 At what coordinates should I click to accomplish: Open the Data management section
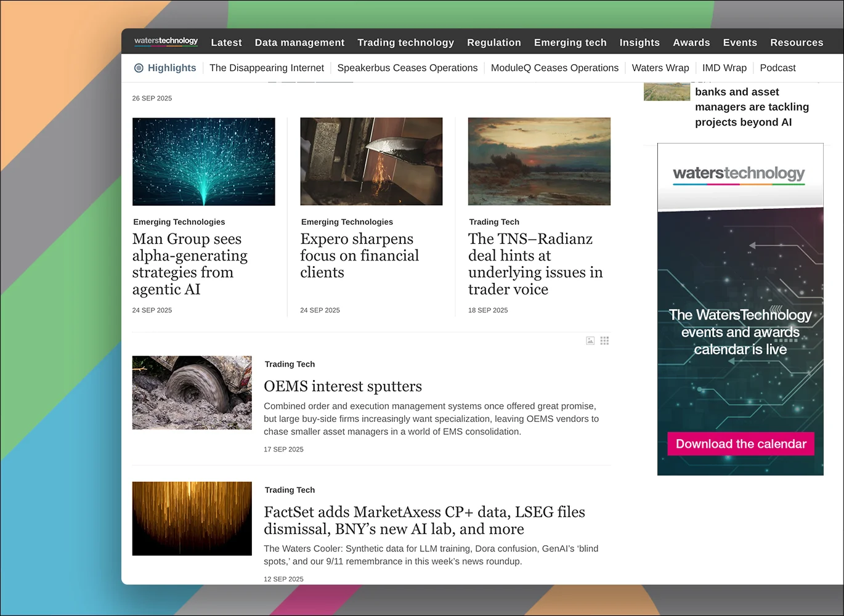point(299,43)
